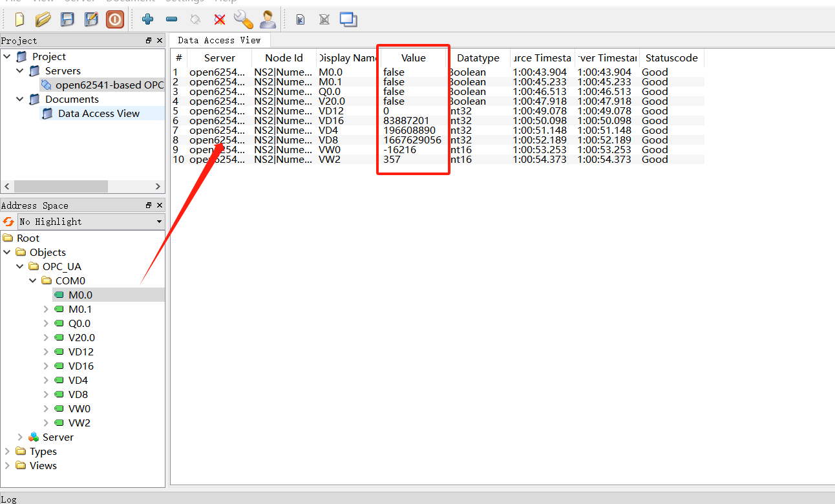Expand the Server object node

(19, 437)
